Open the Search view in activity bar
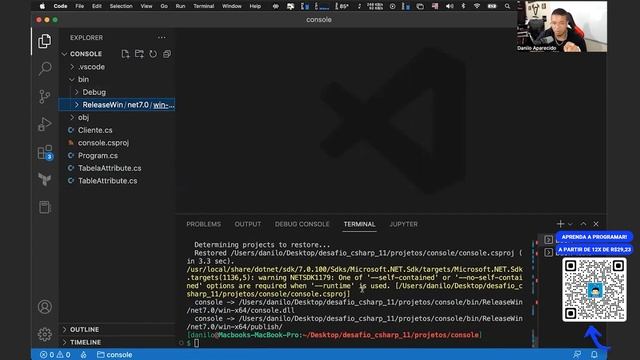Viewport: 640px width, 360px height. (x=44, y=68)
